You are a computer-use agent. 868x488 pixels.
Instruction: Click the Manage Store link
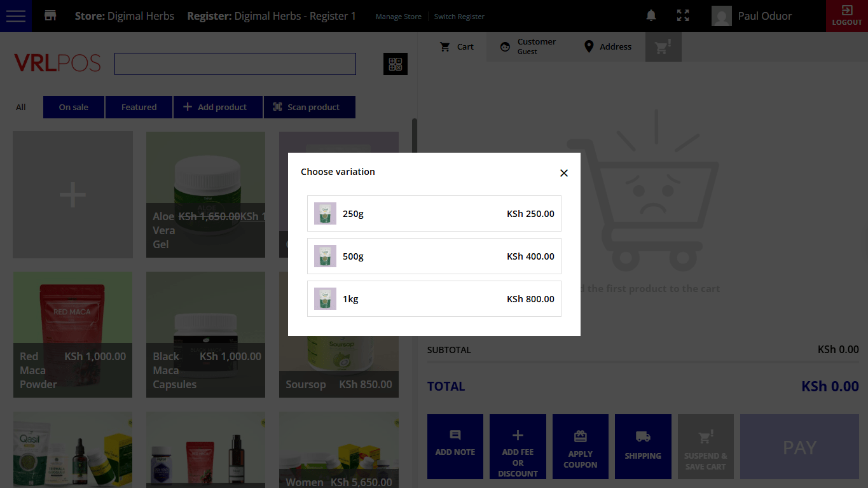coord(398,17)
